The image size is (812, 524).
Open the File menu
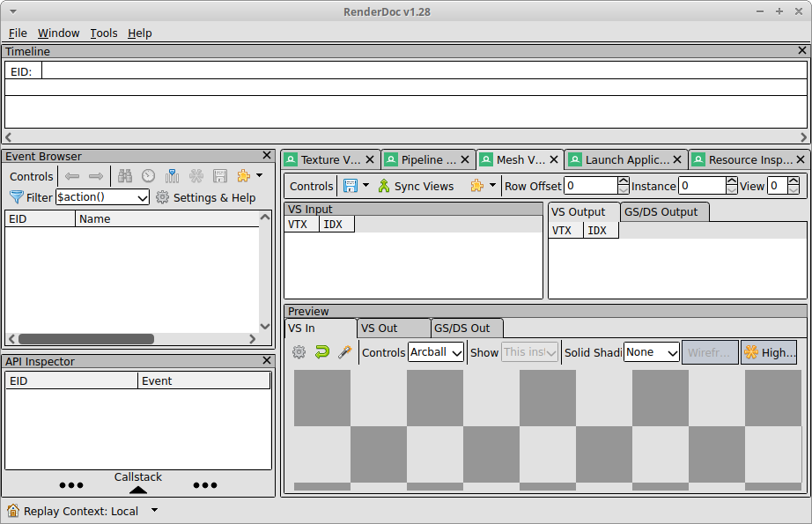click(18, 33)
